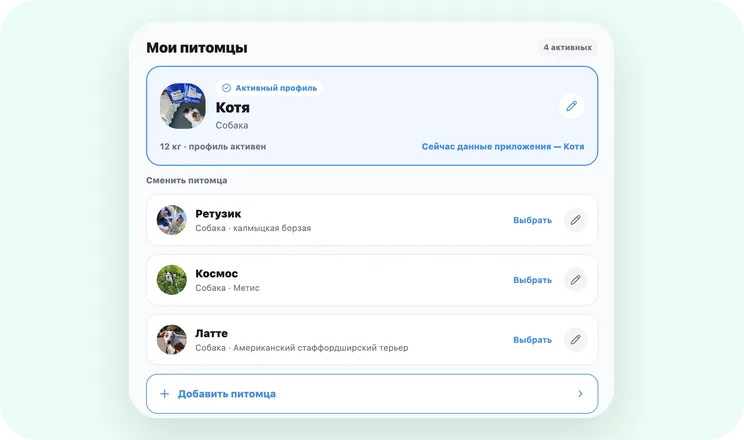Click the 12 кг · профиль активен text
This screenshot has width=744, height=440.
(x=213, y=147)
